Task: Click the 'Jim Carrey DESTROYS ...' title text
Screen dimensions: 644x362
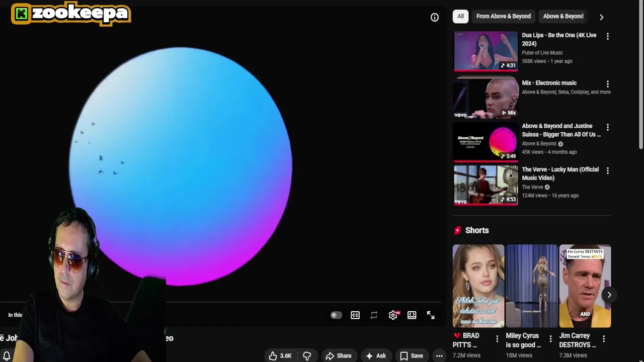Action: click(578, 340)
